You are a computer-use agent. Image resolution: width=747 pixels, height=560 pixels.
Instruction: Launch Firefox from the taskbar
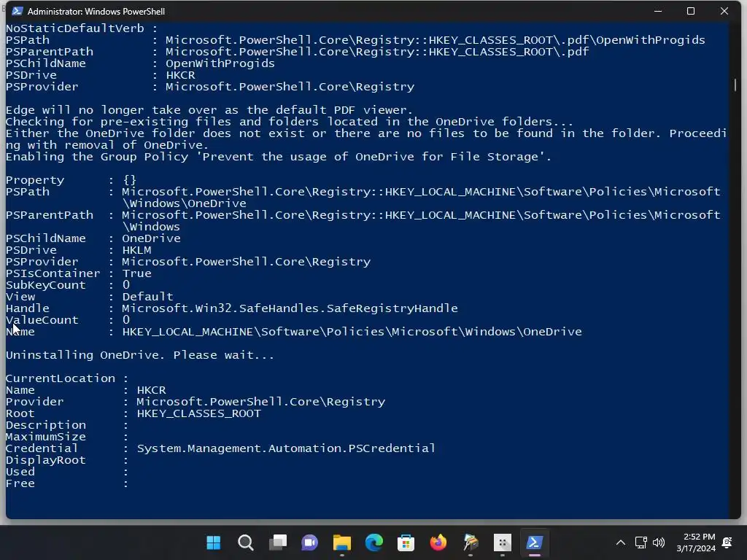click(x=438, y=542)
